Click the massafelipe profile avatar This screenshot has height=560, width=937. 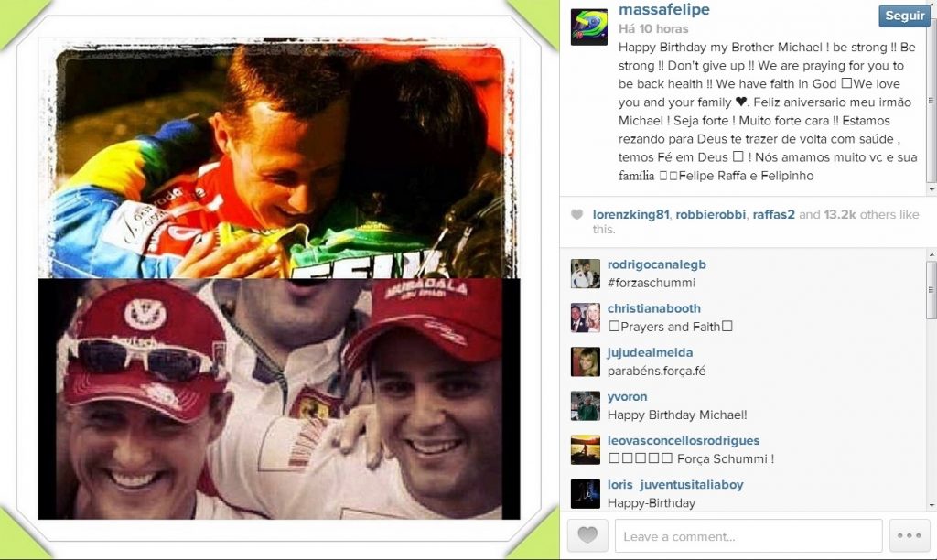[589, 27]
